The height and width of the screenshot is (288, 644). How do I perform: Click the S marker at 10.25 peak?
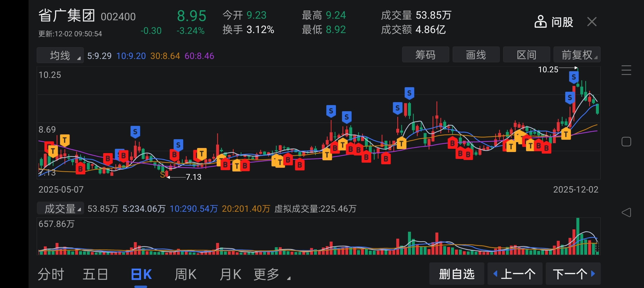pyautogui.click(x=574, y=77)
